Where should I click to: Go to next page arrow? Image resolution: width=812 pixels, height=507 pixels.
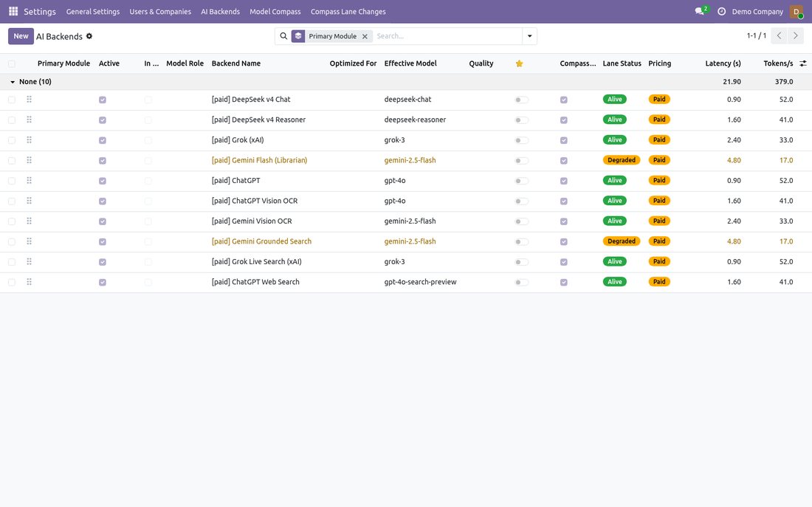point(796,35)
